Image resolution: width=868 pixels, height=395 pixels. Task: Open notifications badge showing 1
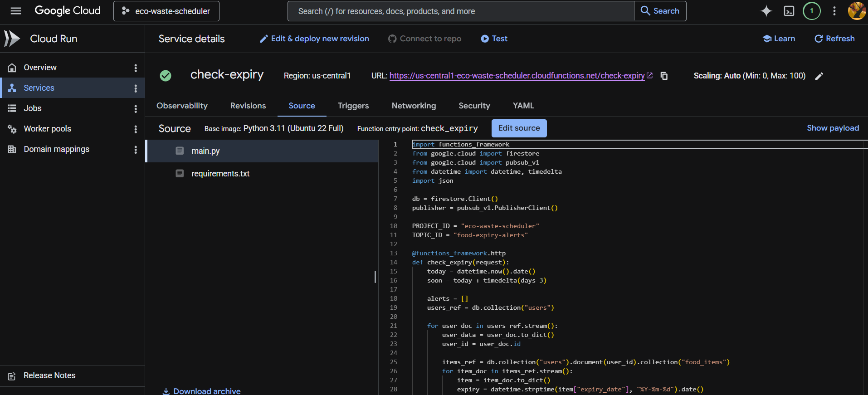point(812,11)
